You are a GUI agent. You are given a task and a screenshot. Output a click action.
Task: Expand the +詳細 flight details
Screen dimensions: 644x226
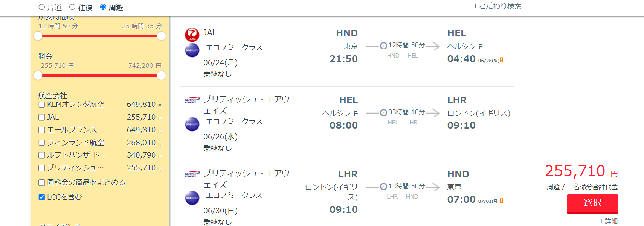(608, 221)
